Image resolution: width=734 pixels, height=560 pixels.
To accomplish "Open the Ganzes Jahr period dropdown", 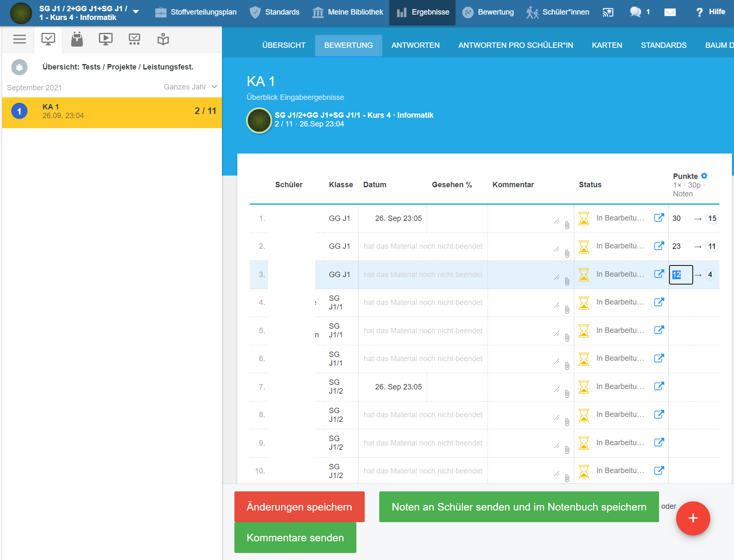I will tap(190, 87).
